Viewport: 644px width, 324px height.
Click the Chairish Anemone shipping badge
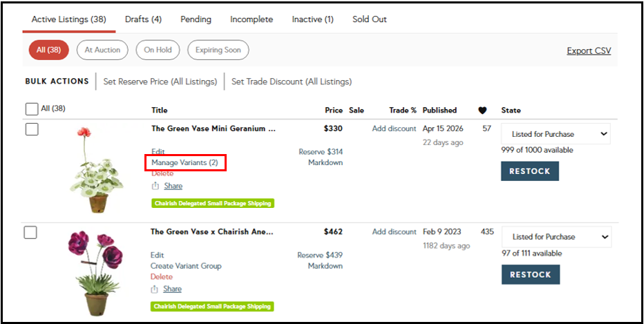tap(212, 306)
